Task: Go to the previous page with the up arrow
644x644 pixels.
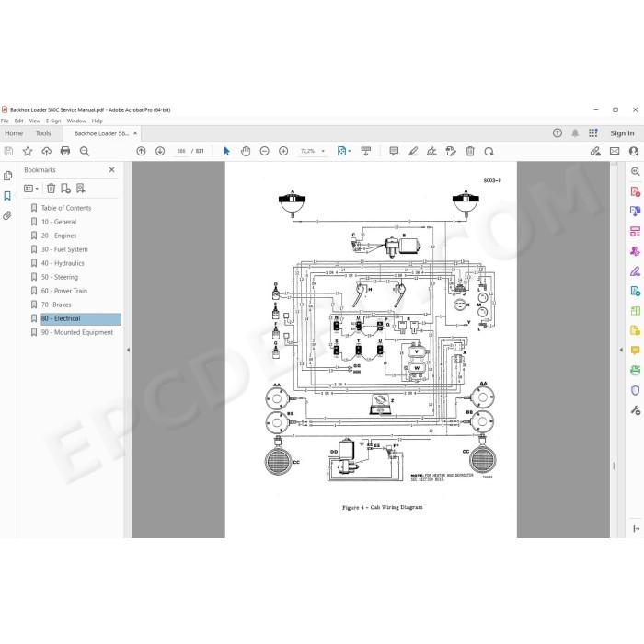Action: coord(141,151)
